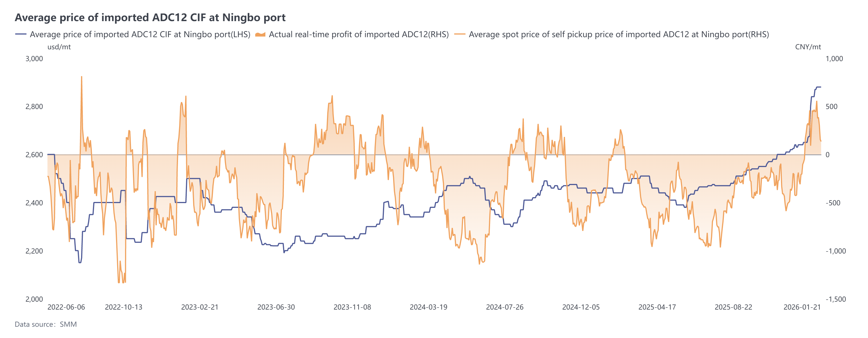Viewport: 868px width, 338px height.
Task: Click the 2025-04-17 x-axis label
Action: pos(657,307)
